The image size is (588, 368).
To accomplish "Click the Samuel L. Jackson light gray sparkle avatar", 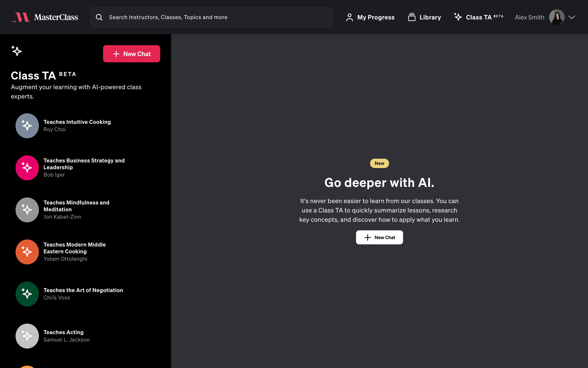I will pyautogui.click(x=27, y=336).
